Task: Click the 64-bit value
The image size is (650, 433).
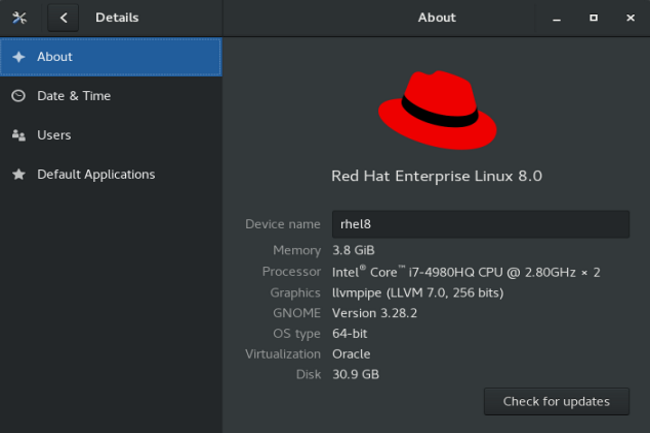Action: click(x=349, y=334)
